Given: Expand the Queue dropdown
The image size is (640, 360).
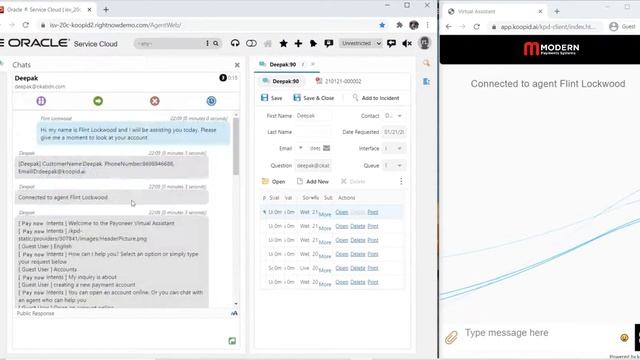Looking at the screenshot, I should pos(400,165).
